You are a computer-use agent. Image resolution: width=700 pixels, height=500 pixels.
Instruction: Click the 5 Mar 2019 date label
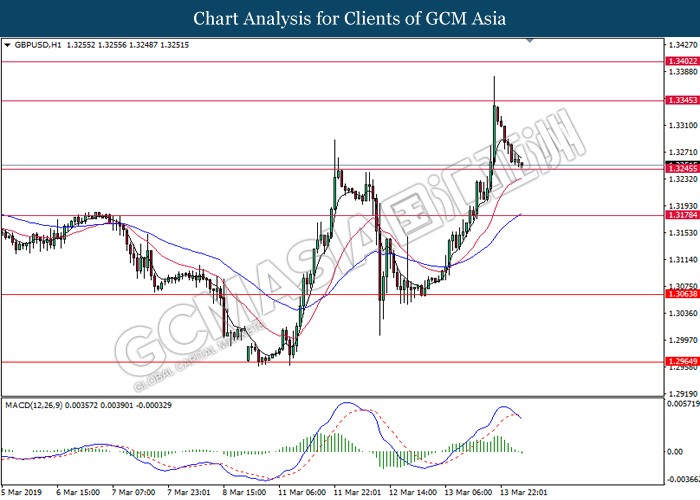coord(21,492)
